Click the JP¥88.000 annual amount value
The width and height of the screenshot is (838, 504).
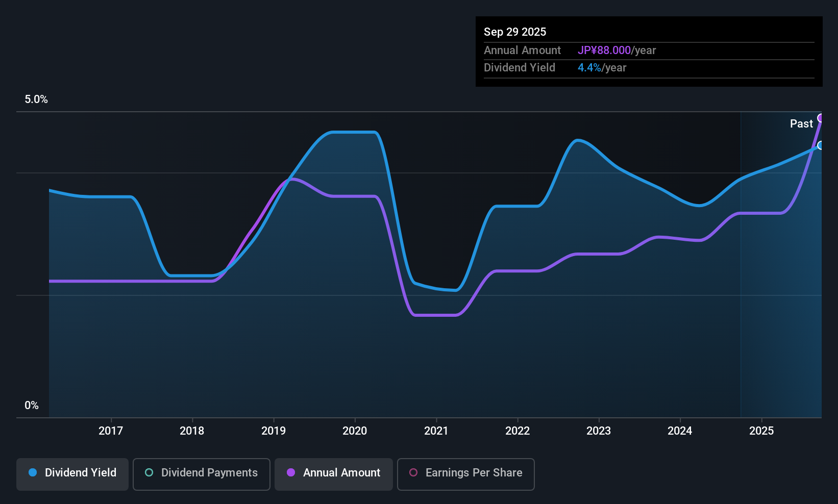[x=604, y=50]
